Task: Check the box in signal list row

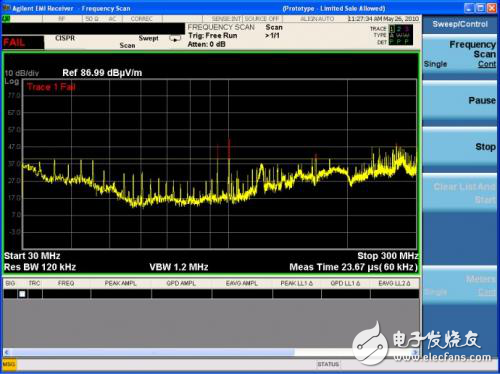Action: click(x=22, y=294)
